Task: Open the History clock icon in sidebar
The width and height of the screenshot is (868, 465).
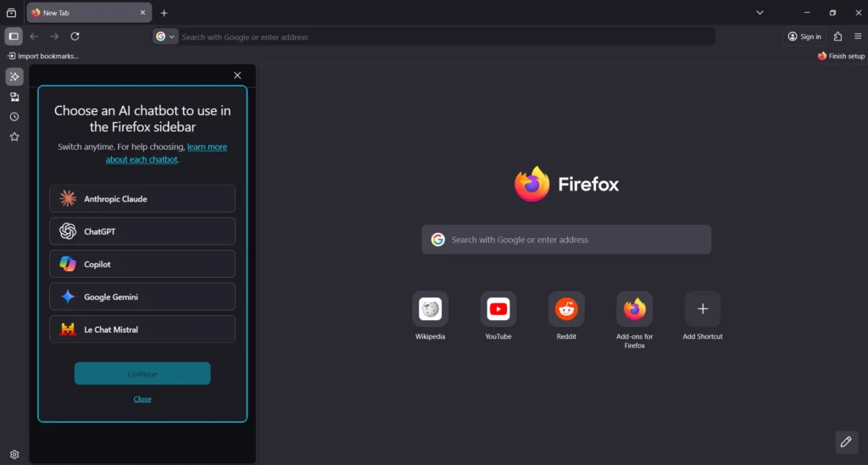Action: point(14,117)
